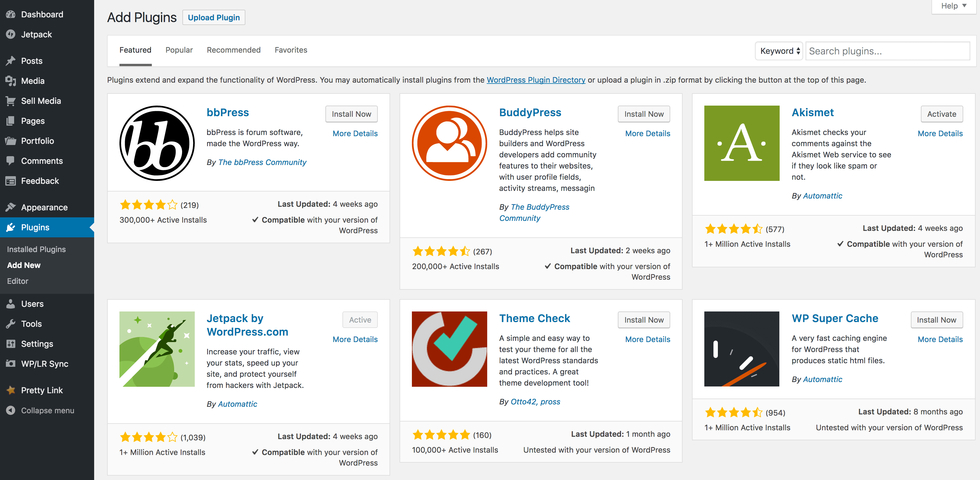The width and height of the screenshot is (980, 480).
Task: Click the Posts pushpin icon
Action: 11,61
